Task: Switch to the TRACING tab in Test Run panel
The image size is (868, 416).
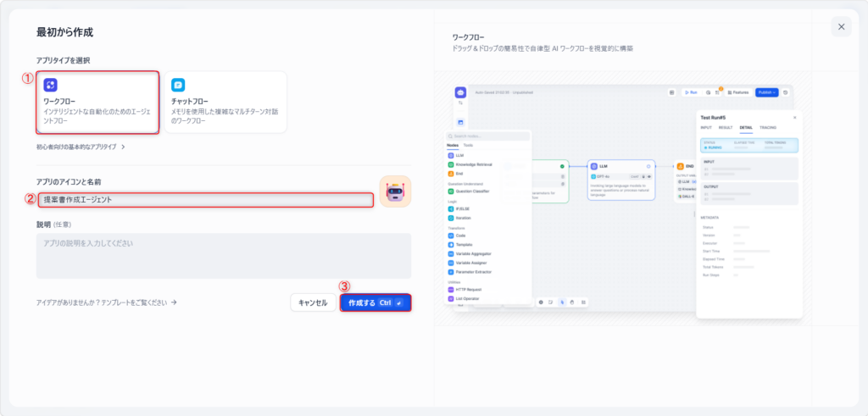Action: click(x=768, y=127)
